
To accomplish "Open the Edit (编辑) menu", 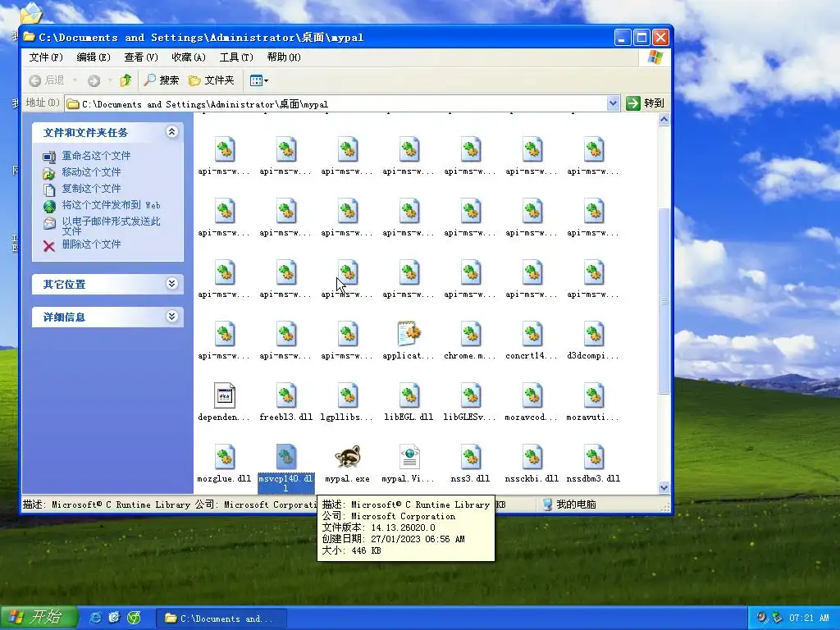I will coord(94,57).
